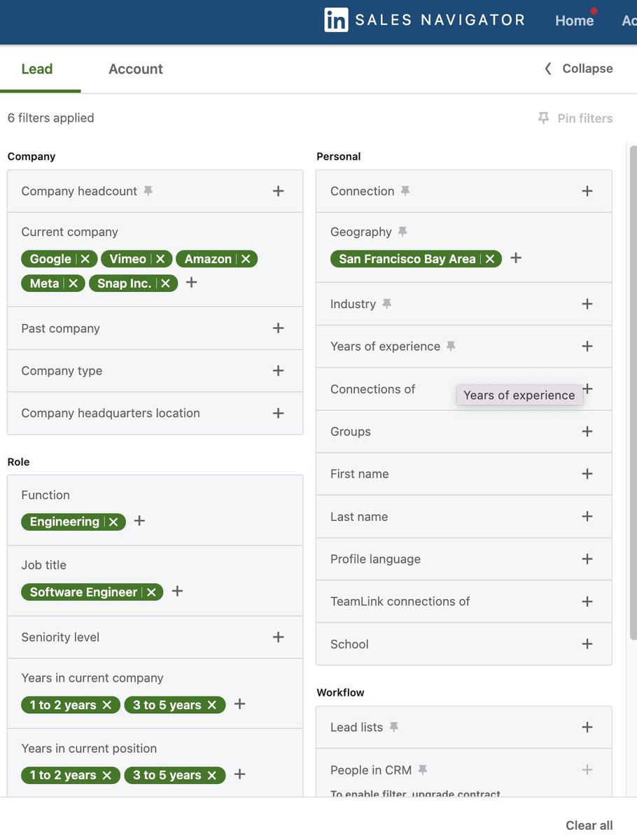Expand the School filter
Viewport: 637px width, 840px height.
click(587, 644)
